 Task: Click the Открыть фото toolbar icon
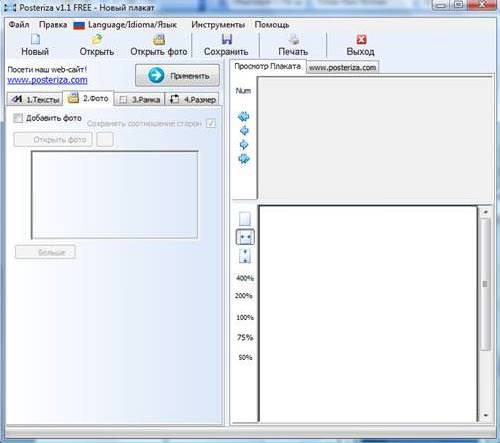click(159, 39)
